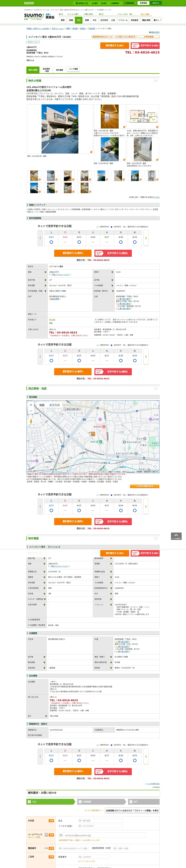Open the 物件概要 tab
The height and width of the screenshot is (868, 186).
[x=59, y=70]
